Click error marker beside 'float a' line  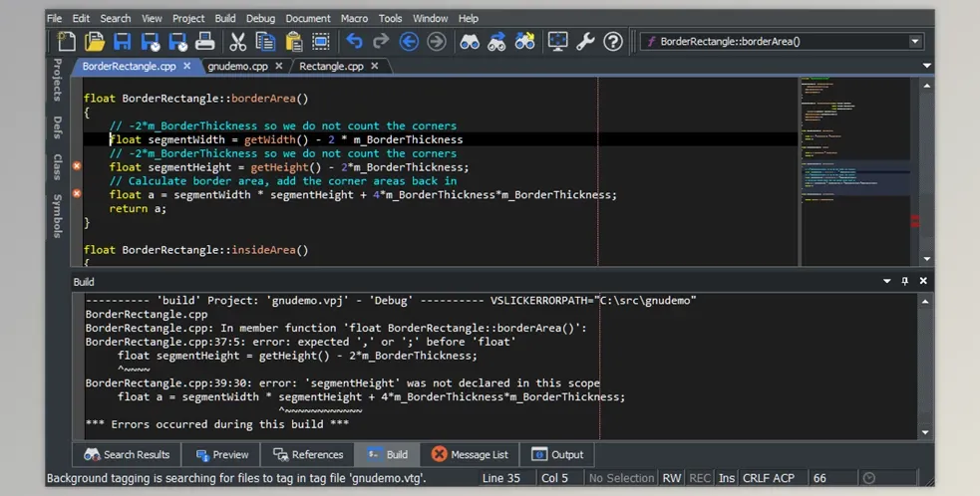pyautogui.click(x=76, y=193)
